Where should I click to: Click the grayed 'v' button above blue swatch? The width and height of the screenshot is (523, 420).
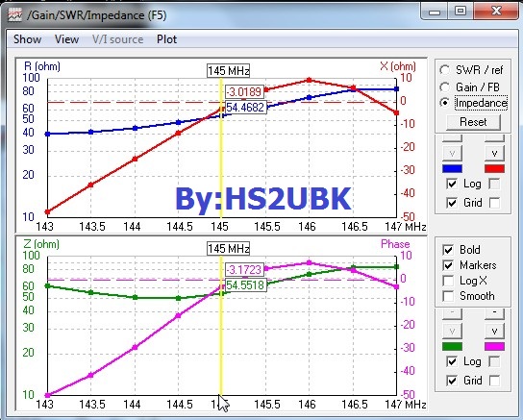point(452,153)
